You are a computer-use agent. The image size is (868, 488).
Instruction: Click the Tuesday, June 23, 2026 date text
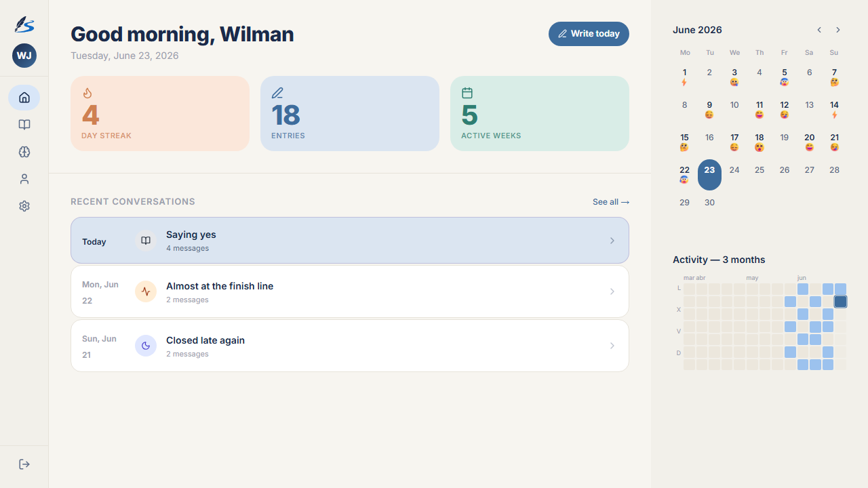(125, 56)
